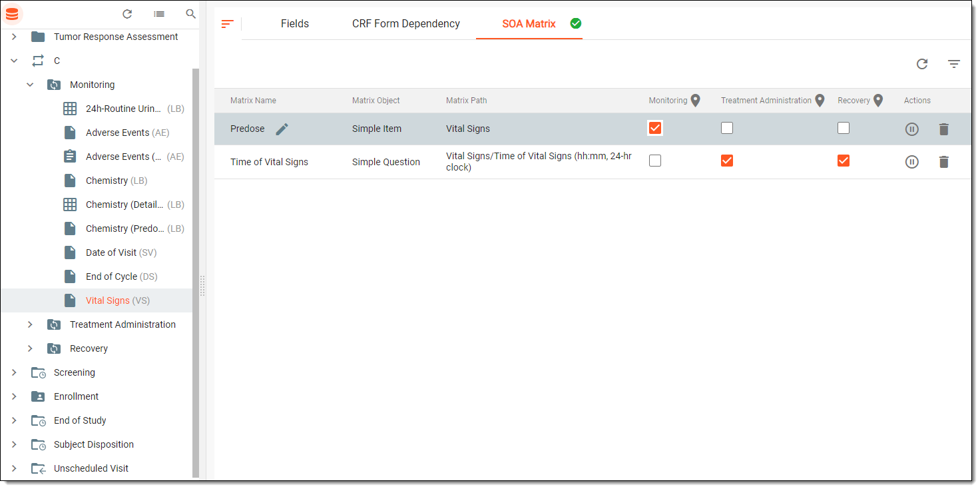980x489 pixels.
Task: Open the matrix filter icon
Action: [954, 64]
